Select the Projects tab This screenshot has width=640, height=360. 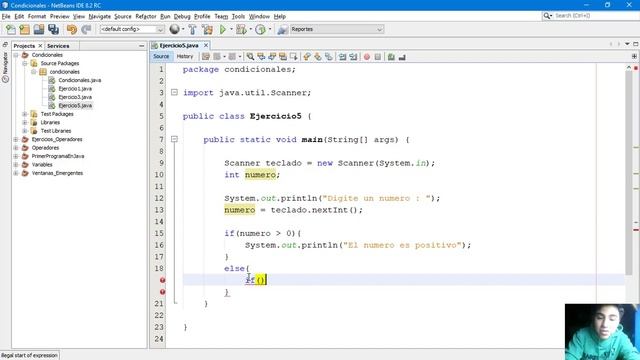24,46
